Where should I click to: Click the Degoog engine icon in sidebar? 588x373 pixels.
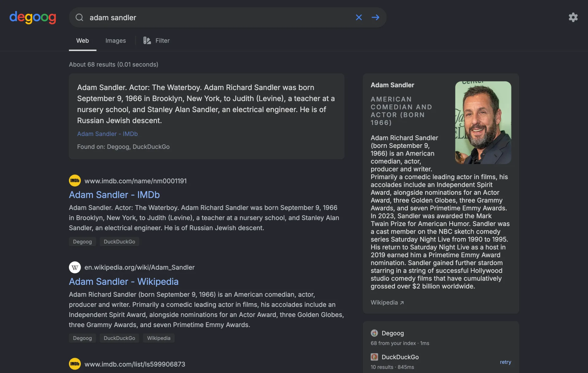(x=374, y=333)
